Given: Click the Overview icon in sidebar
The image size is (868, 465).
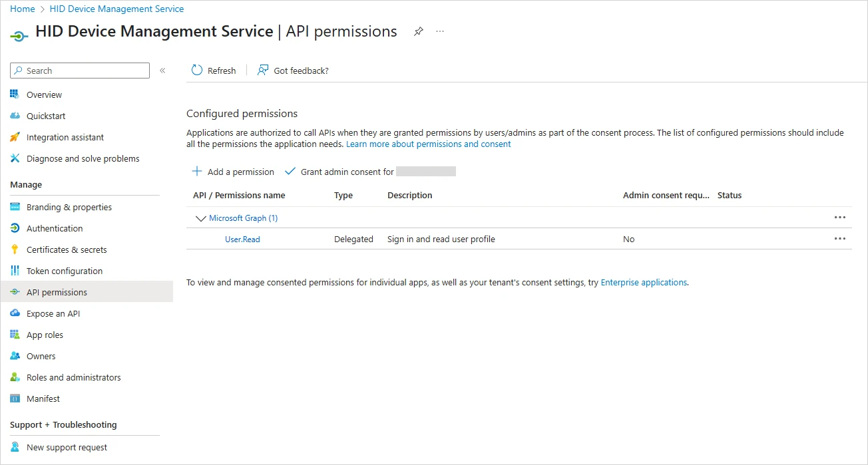Looking at the screenshot, I should [15, 94].
